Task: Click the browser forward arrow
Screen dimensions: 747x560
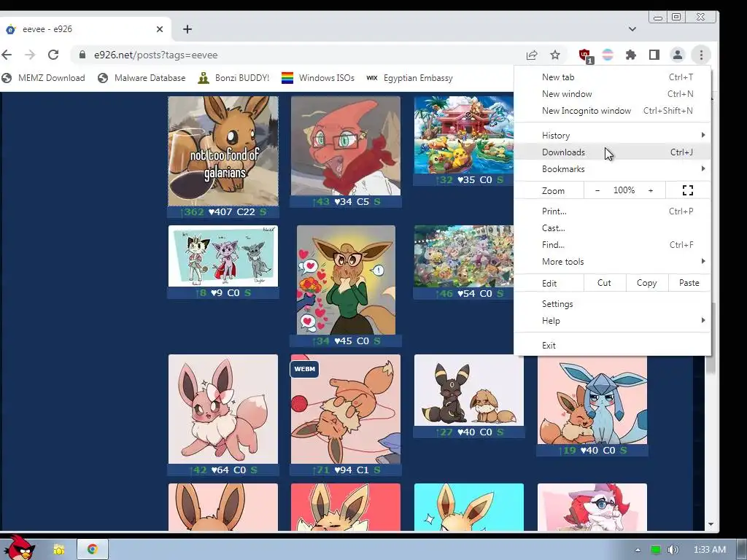Action: pos(30,55)
